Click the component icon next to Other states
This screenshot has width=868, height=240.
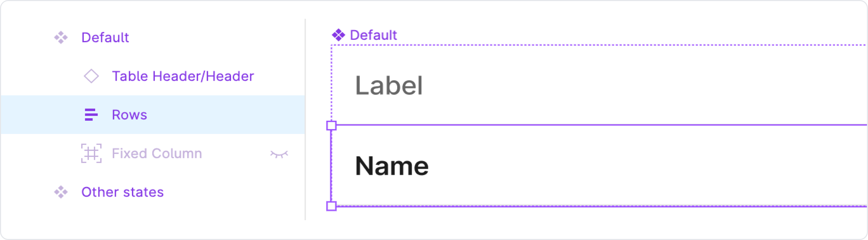click(x=60, y=192)
